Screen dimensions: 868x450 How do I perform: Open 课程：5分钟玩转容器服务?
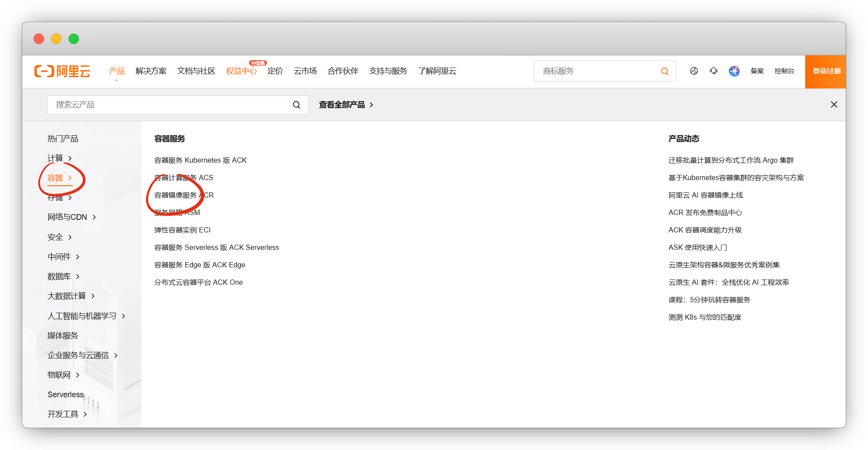[x=709, y=300]
